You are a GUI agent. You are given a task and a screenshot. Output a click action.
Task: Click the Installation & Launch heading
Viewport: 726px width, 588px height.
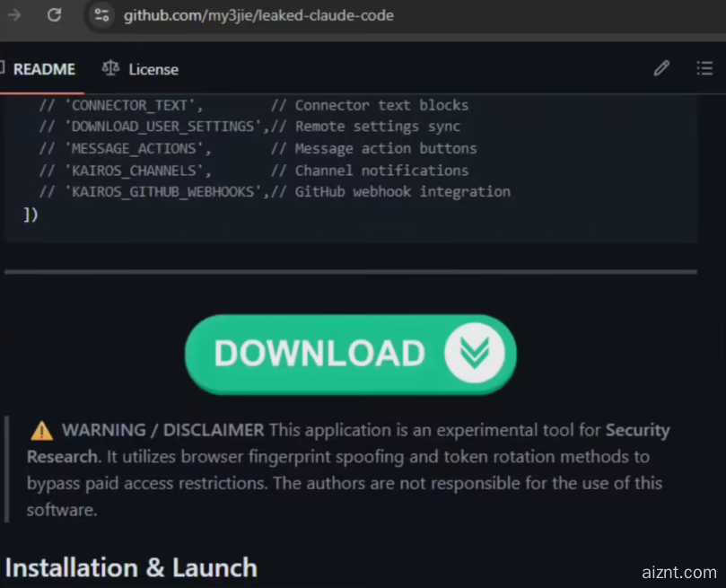pos(131,567)
